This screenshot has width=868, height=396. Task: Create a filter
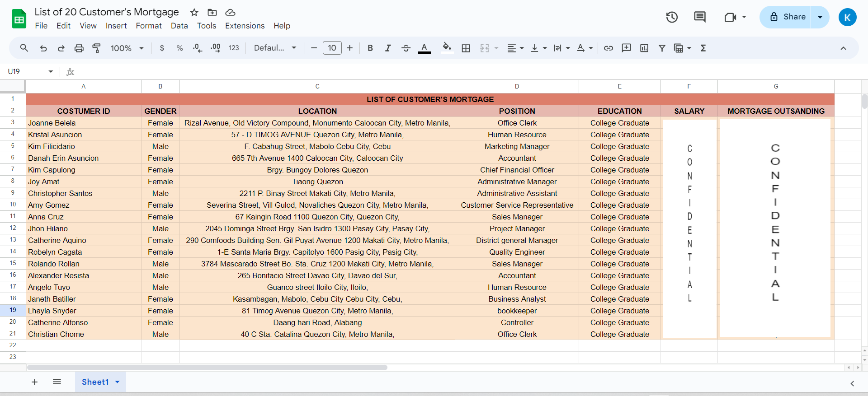662,48
